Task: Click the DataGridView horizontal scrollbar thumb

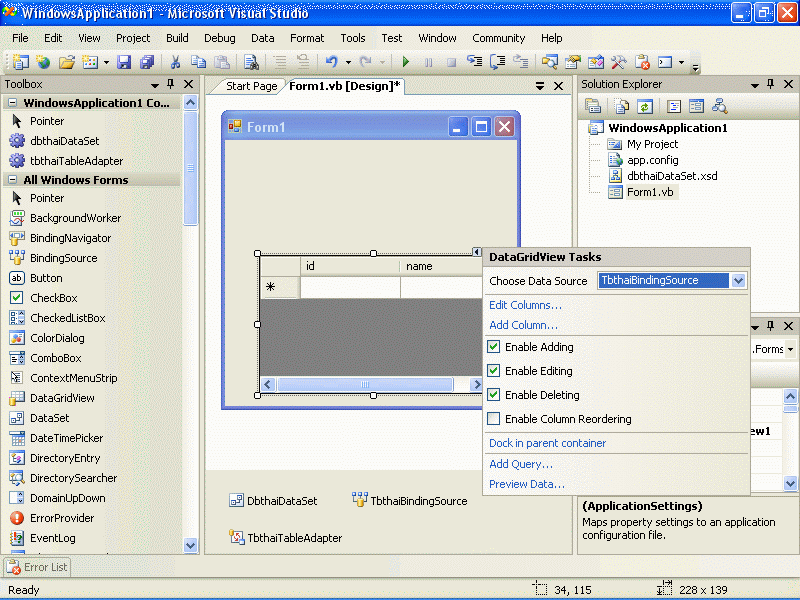Action: coord(365,384)
